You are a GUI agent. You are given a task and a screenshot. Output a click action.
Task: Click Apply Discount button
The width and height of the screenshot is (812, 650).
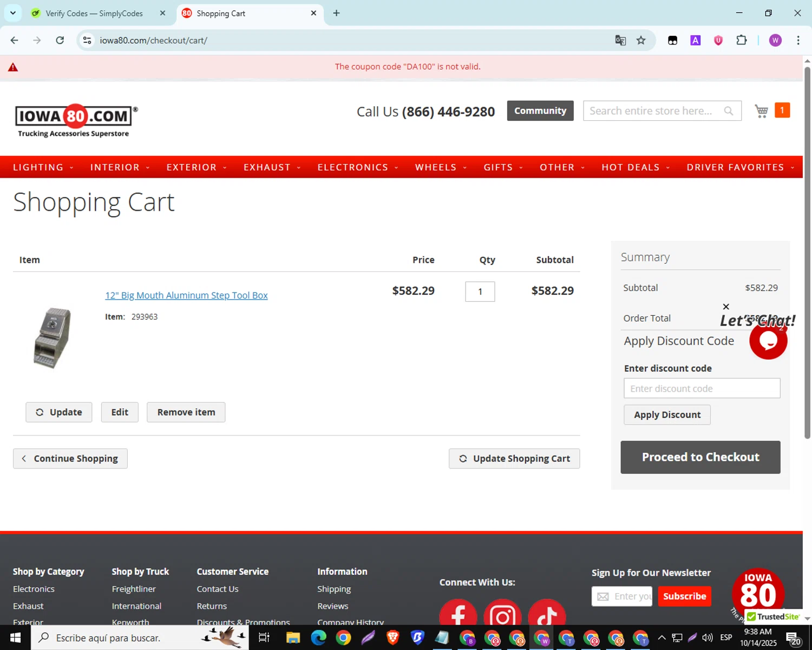667,415
